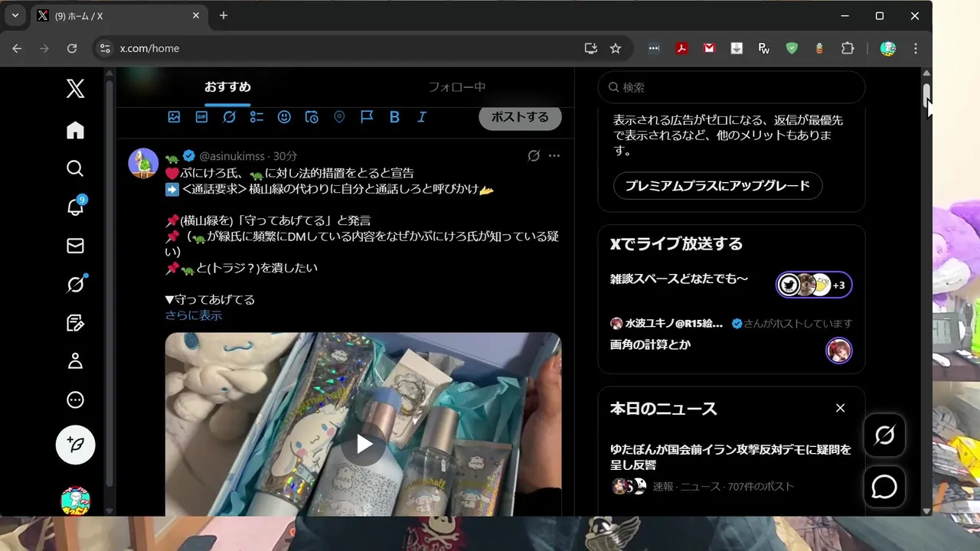980x551 pixels.
Task: Focus the 検索 search field
Action: click(731, 87)
